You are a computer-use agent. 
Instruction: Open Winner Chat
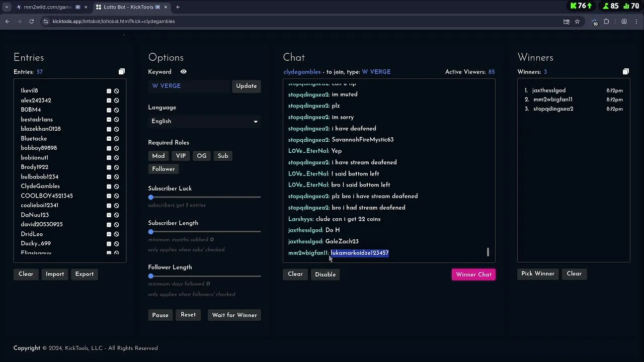[473, 275]
